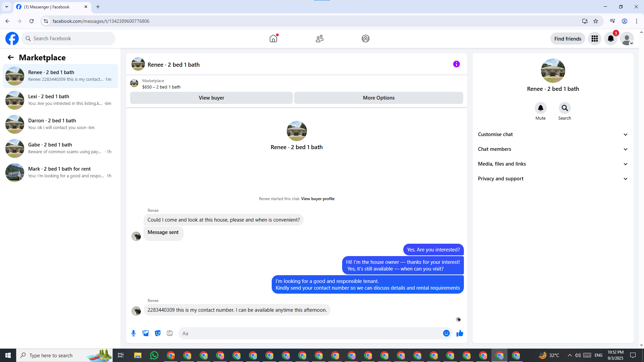Open Mark 2 bed 1 bath for rent conversation
The width and height of the screenshot is (644, 362).
click(60, 173)
